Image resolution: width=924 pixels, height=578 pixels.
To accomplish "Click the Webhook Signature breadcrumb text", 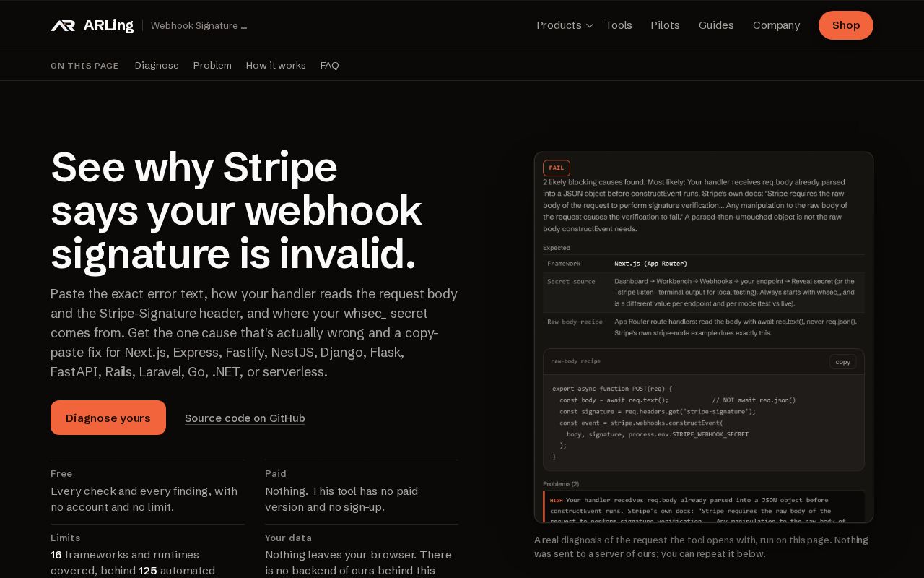I will coord(199,25).
